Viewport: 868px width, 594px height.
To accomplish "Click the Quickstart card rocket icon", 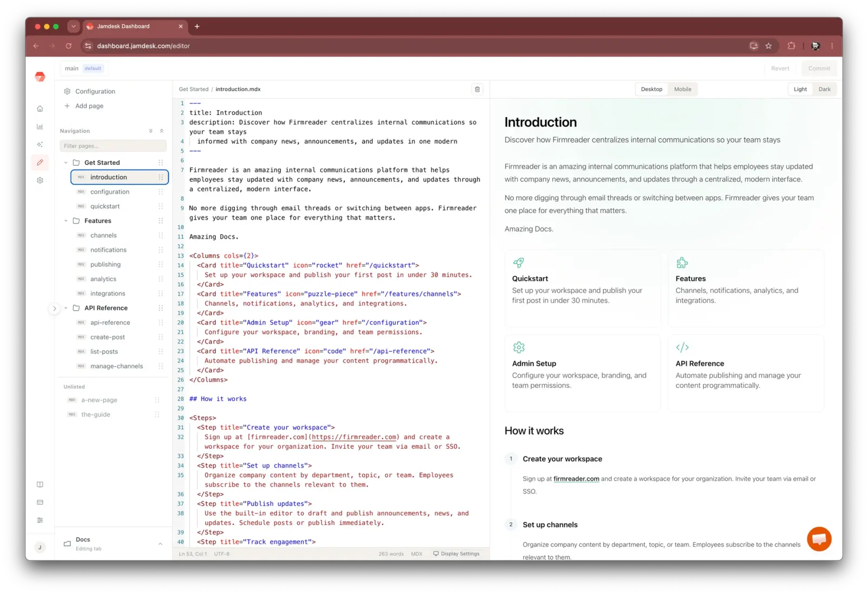I will coord(519,263).
